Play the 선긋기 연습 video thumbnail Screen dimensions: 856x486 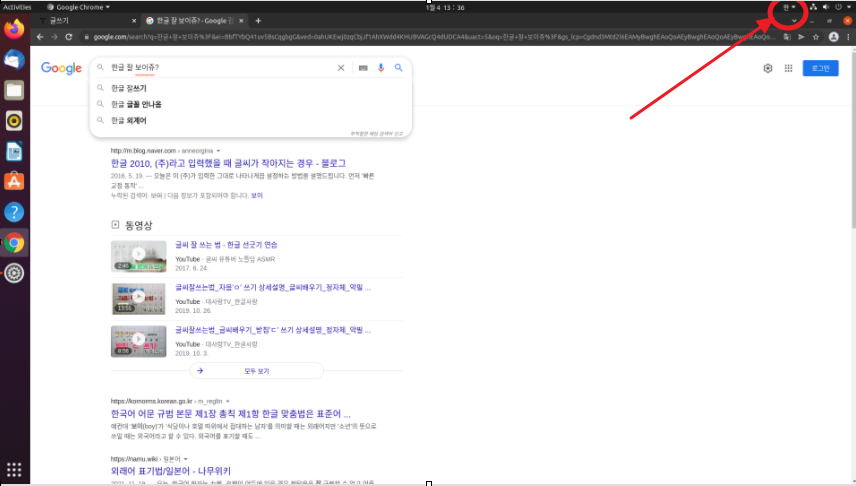[139, 256]
